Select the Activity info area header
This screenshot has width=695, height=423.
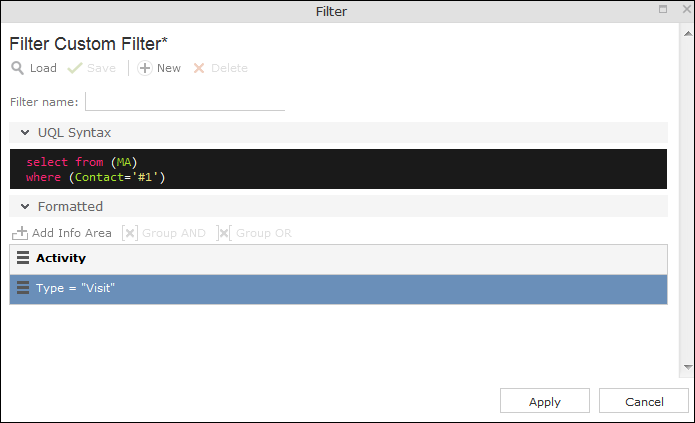click(x=339, y=259)
